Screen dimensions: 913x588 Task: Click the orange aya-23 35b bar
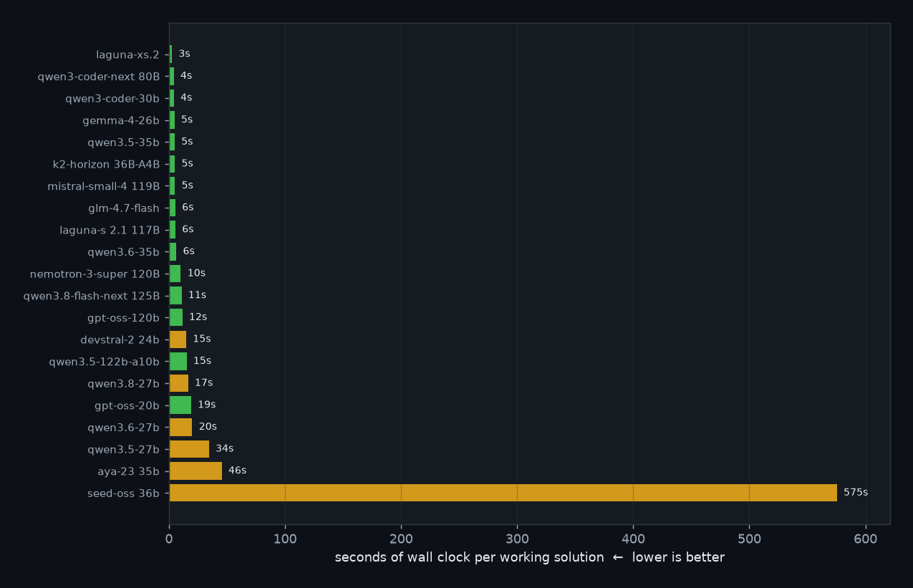pyautogui.click(x=195, y=471)
